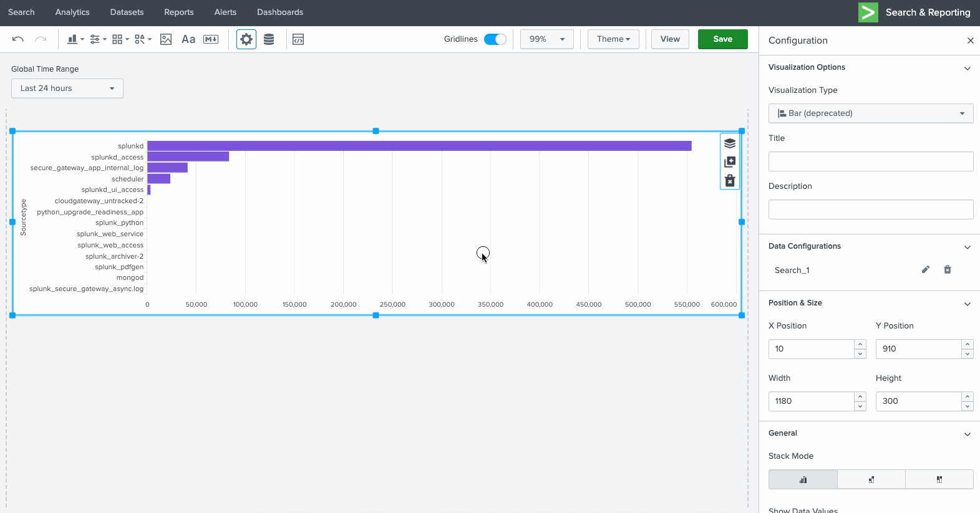The image size is (980, 513).
Task: Close the Configuration panel
Action: click(x=970, y=41)
